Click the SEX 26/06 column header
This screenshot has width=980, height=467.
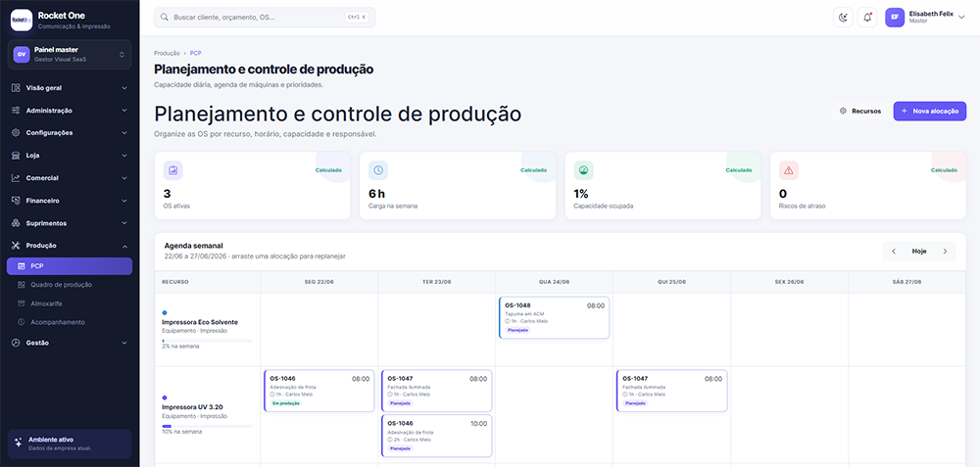[789, 282]
